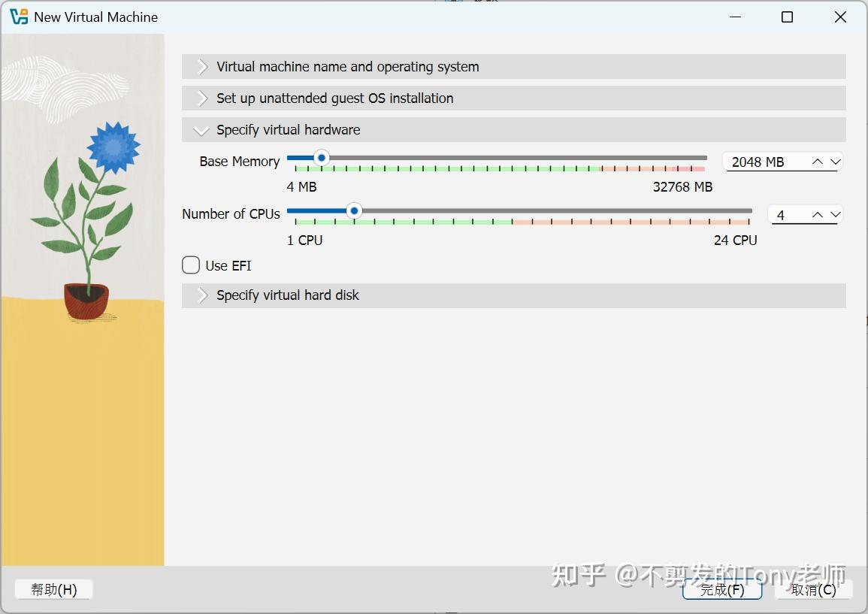The image size is (868, 614).
Task: Click the Base Memory slider handle
Action: (x=321, y=158)
